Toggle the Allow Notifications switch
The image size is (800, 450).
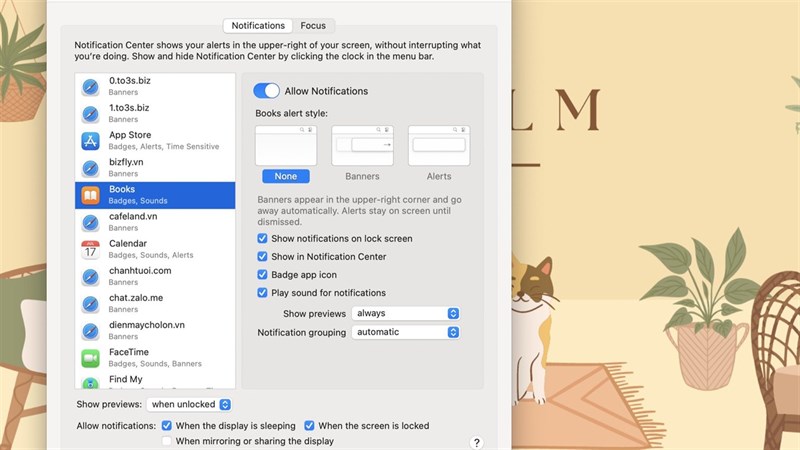pos(266,91)
